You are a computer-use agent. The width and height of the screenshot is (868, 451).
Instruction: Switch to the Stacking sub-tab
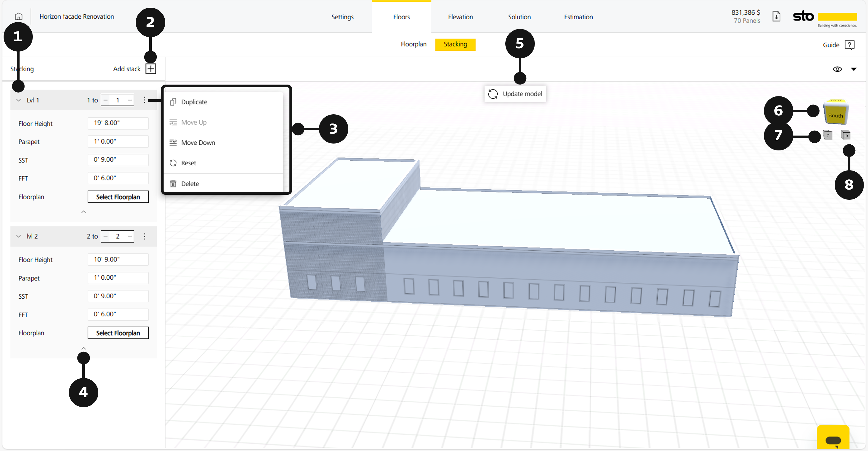pyautogui.click(x=455, y=44)
